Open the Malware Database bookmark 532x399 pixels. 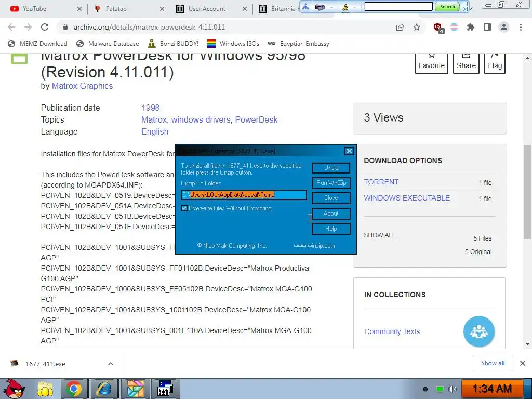108,44
